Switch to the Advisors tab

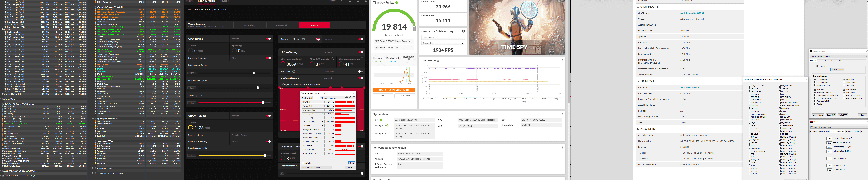(224, 1)
